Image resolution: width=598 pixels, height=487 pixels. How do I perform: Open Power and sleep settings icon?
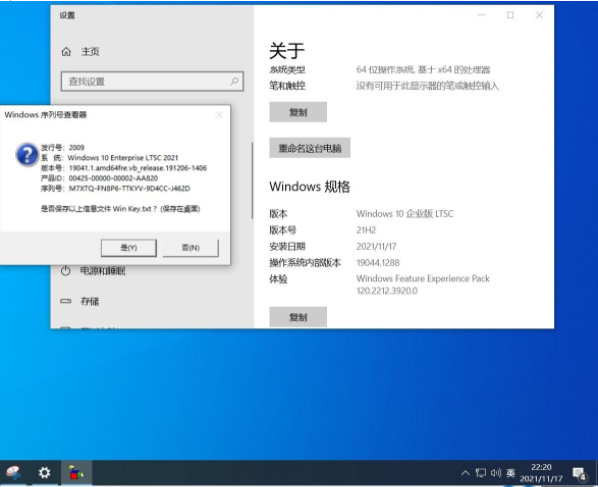66,271
